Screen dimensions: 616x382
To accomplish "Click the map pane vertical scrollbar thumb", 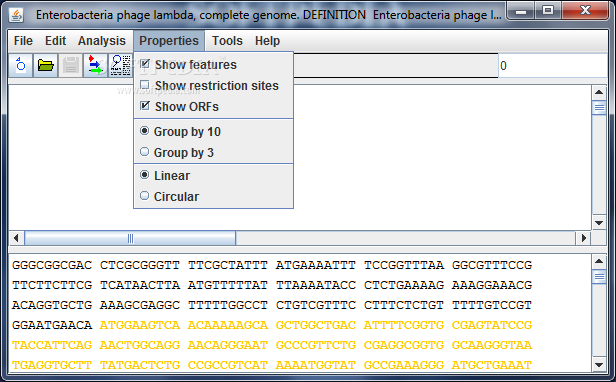I will (x=599, y=108).
